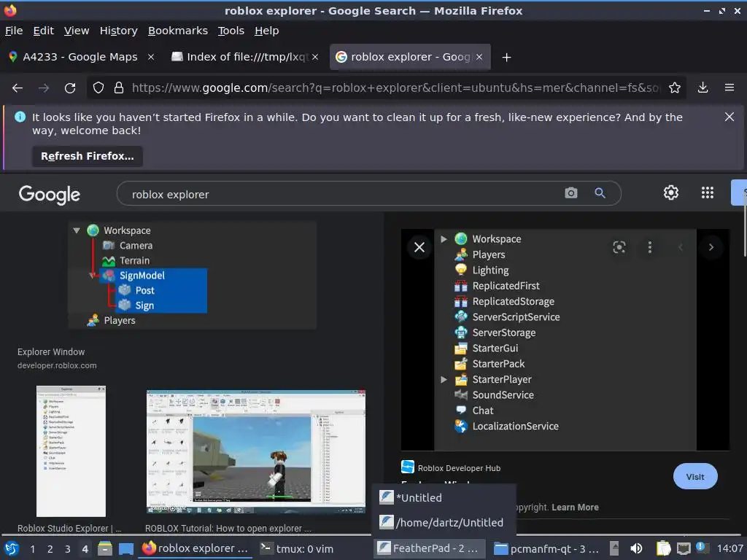The image size is (747, 560).
Task: Click the roblox explorer Firefox taskbar button
Action: [x=196, y=548]
